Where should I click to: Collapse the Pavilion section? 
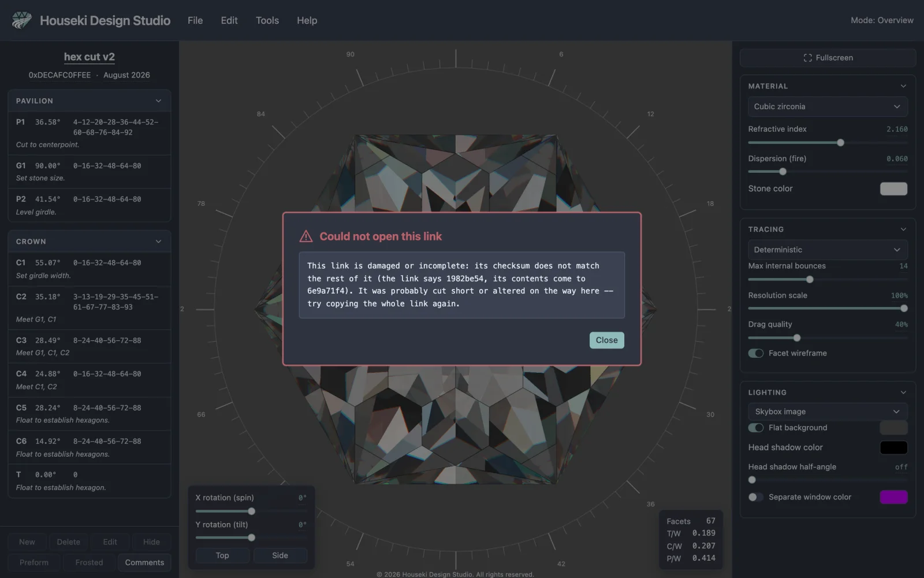(x=158, y=101)
